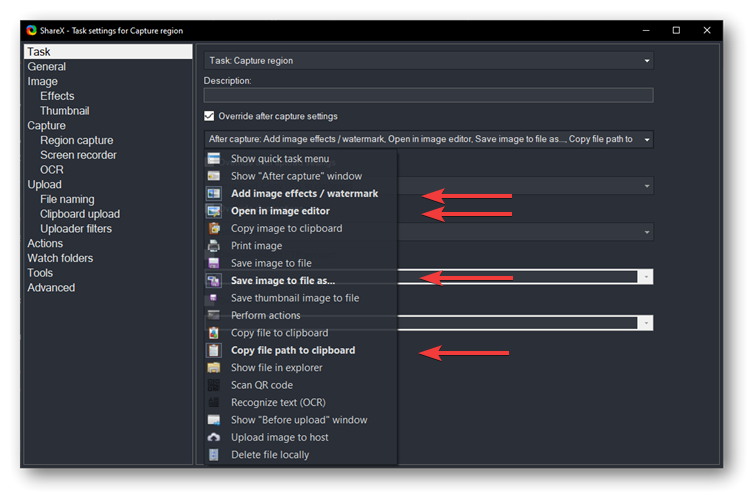Click the Copy image to clipboard icon

tap(213, 228)
